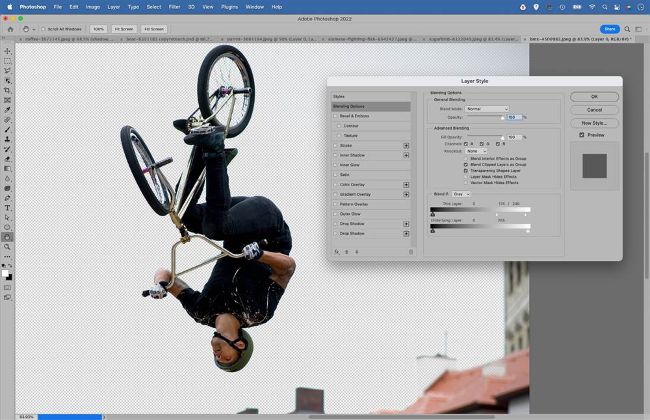The image size is (650, 420).
Task: Select the Horizontal Type tool
Action: click(x=8, y=207)
